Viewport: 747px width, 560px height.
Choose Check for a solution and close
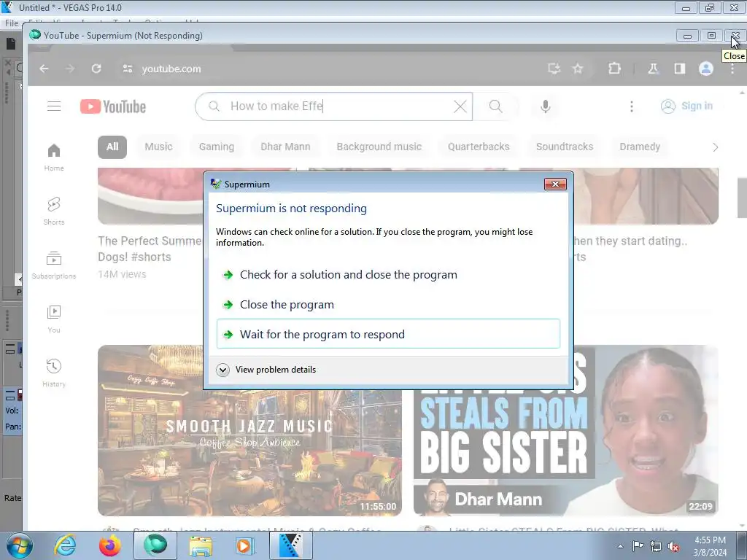point(388,275)
